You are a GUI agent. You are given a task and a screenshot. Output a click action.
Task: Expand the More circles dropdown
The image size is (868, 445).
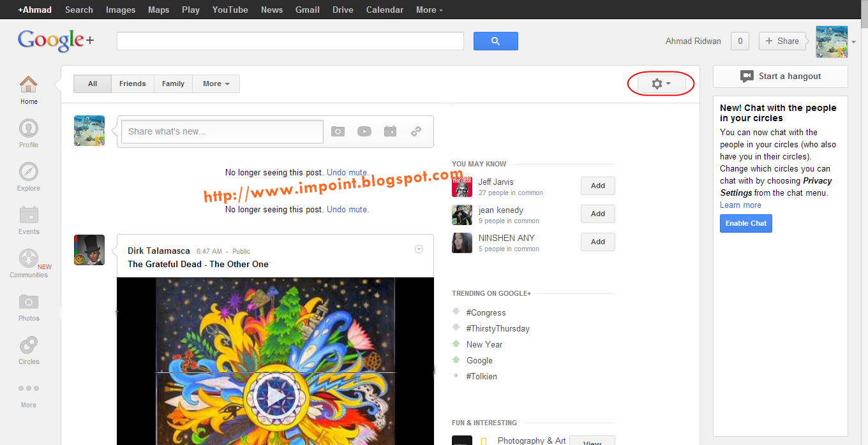[x=216, y=84]
